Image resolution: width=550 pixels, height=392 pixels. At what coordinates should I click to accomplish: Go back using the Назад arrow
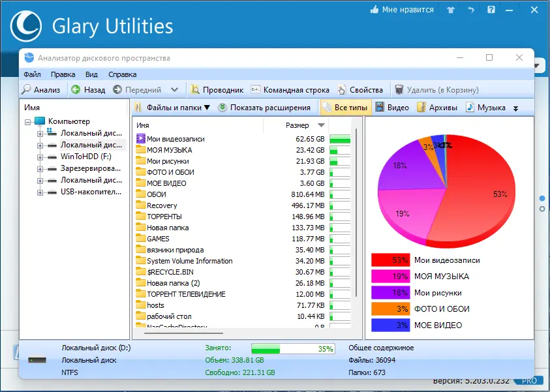(87, 89)
